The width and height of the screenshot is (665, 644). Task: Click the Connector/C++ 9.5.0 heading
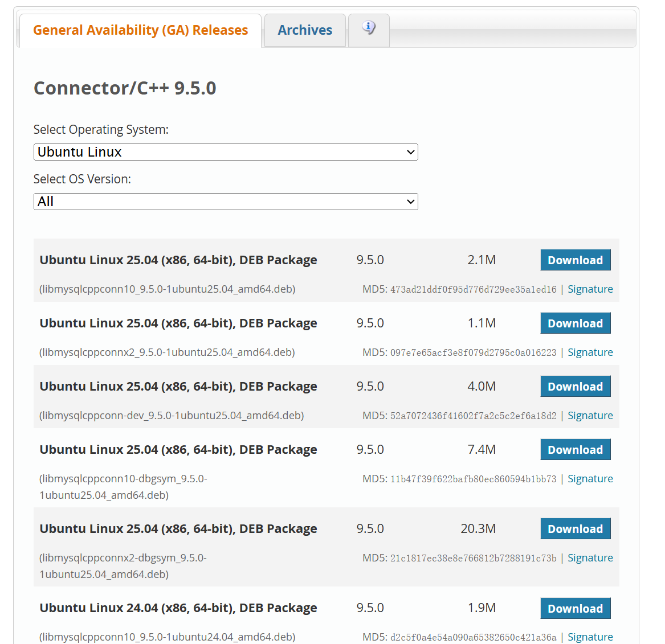tap(125, 88)
